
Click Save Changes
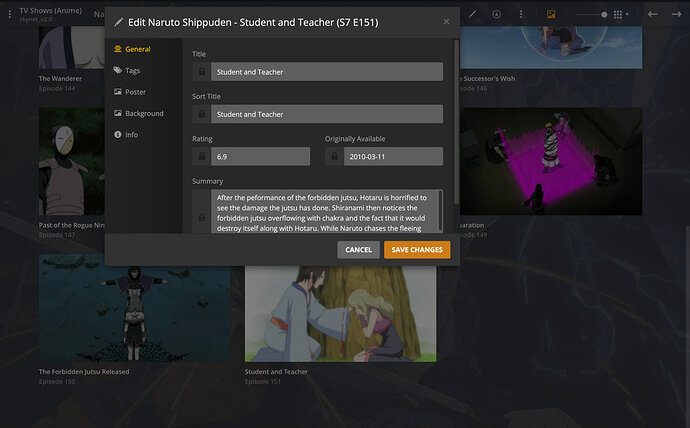pyautogui.click(x=417, y=249)
